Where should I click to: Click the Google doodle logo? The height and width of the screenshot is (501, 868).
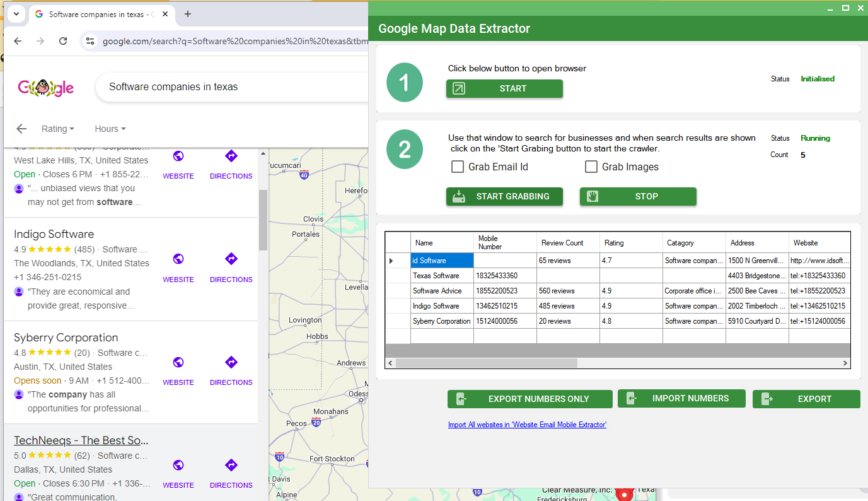pyautogui.click(x=45, y=87)
